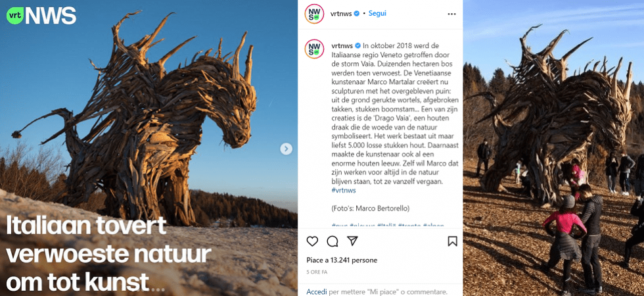Click the vrtnws profile avatar in the post header

pyautogui.click(x=314, y=14)
